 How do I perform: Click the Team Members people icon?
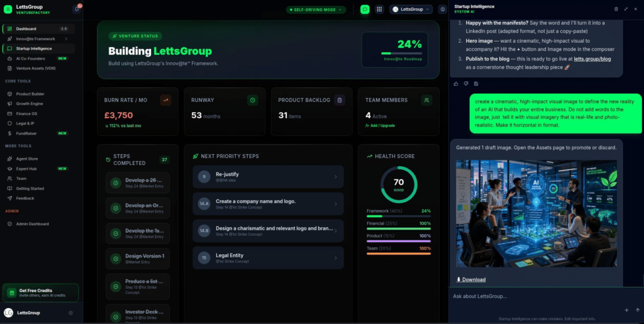tap(426, 100)
